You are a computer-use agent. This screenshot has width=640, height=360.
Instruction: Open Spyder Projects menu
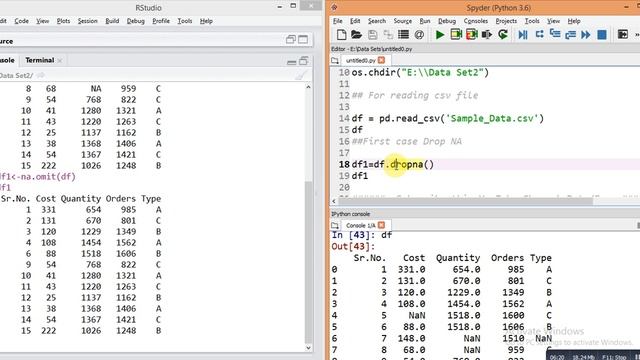(x=506, y=21)
